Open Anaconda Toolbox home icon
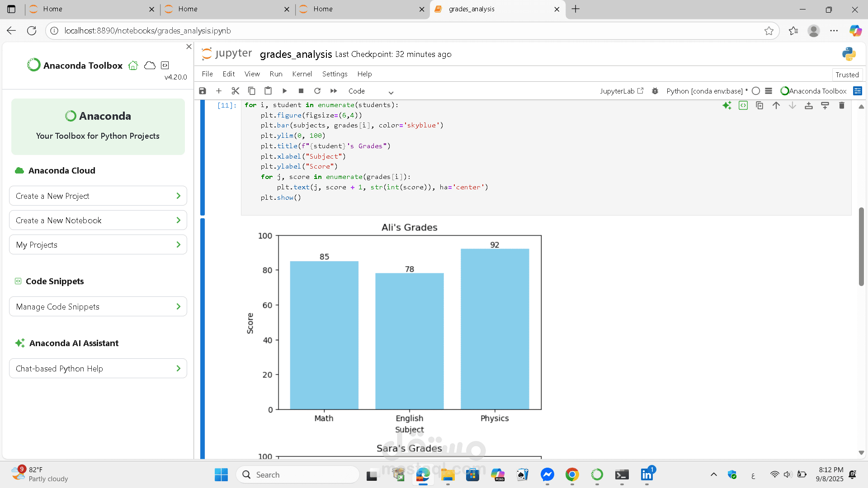Image resolution: width=868 pixels, height=488 pixels. (133, 66)
